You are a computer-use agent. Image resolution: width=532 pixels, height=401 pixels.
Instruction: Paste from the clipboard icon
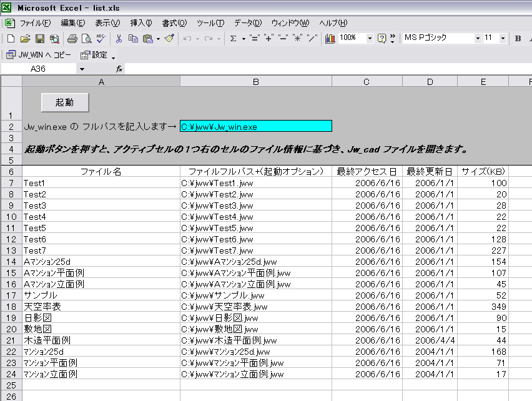(147, 39)
